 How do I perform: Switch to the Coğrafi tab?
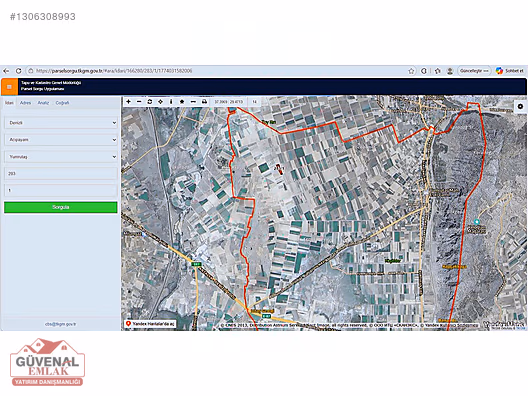pyautogui.click(x=62, y=103)
